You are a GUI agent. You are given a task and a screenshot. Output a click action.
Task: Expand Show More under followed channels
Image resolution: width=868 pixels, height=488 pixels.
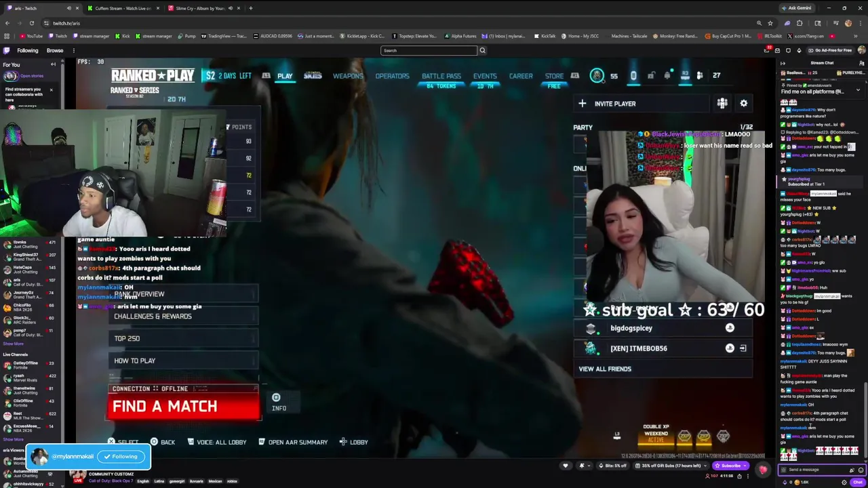tap(14, 344)
